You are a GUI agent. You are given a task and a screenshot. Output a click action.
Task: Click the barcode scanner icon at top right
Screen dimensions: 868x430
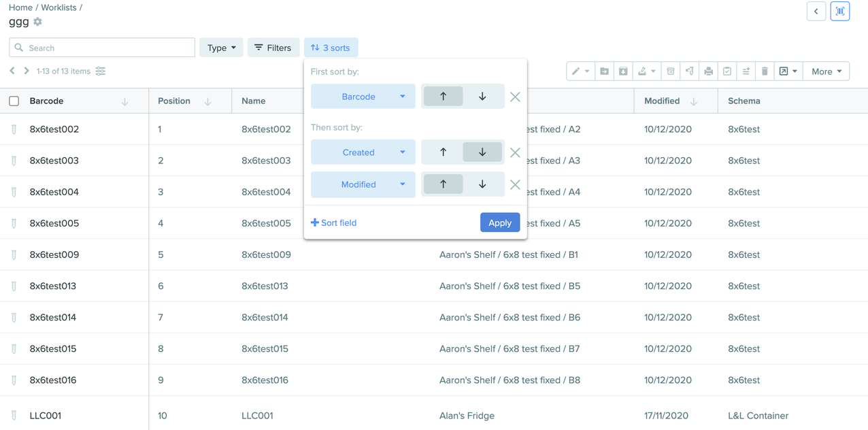coord(839,12)
